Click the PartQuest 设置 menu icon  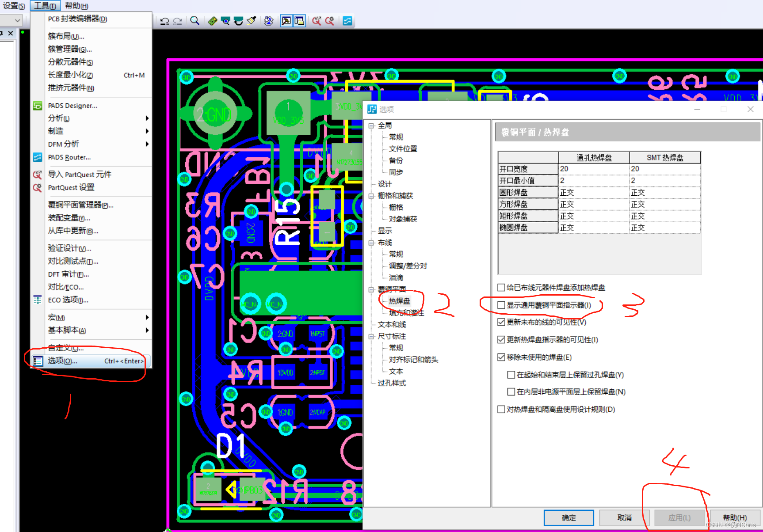click(x=38, y=187)
